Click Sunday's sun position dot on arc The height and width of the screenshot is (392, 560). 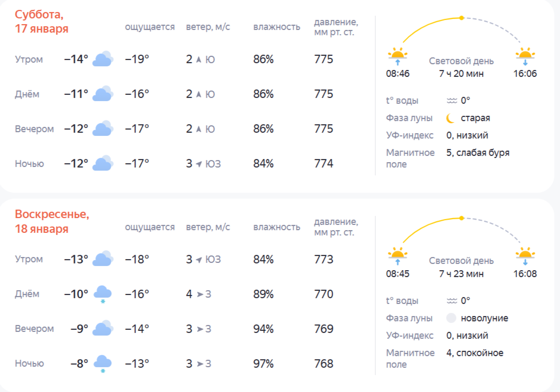pyautogui.click(x=461, y=218)
